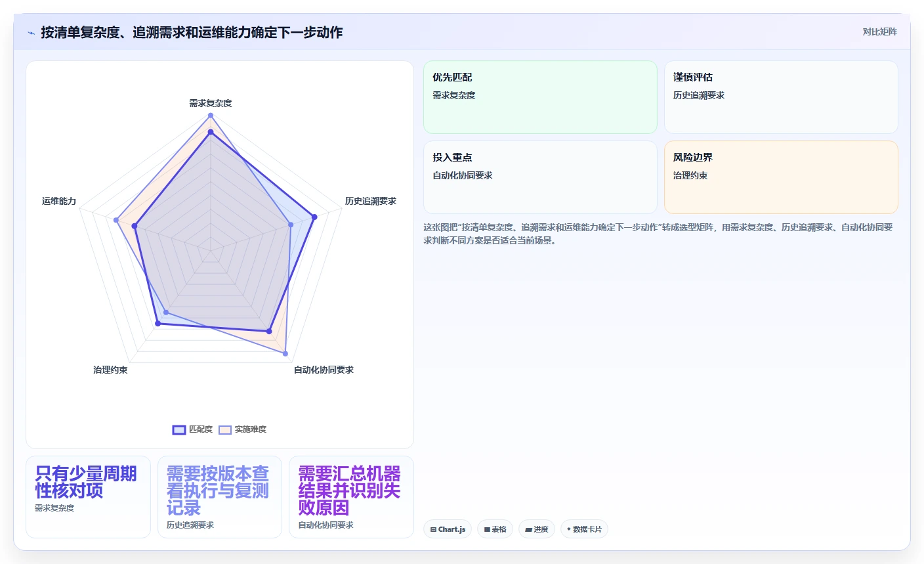The image size is (924, 564).
Task: Click the 实施难度 legend color box
Action: click(x=225, y=429)
